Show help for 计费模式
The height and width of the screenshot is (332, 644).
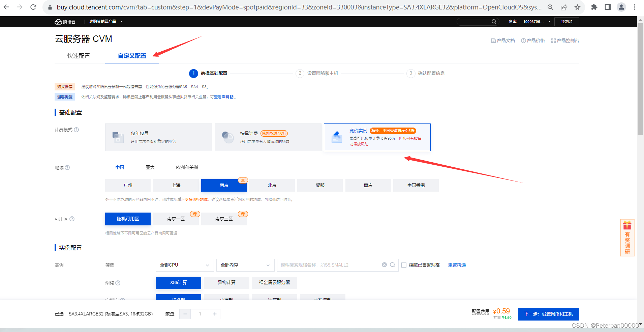[76, 130]
